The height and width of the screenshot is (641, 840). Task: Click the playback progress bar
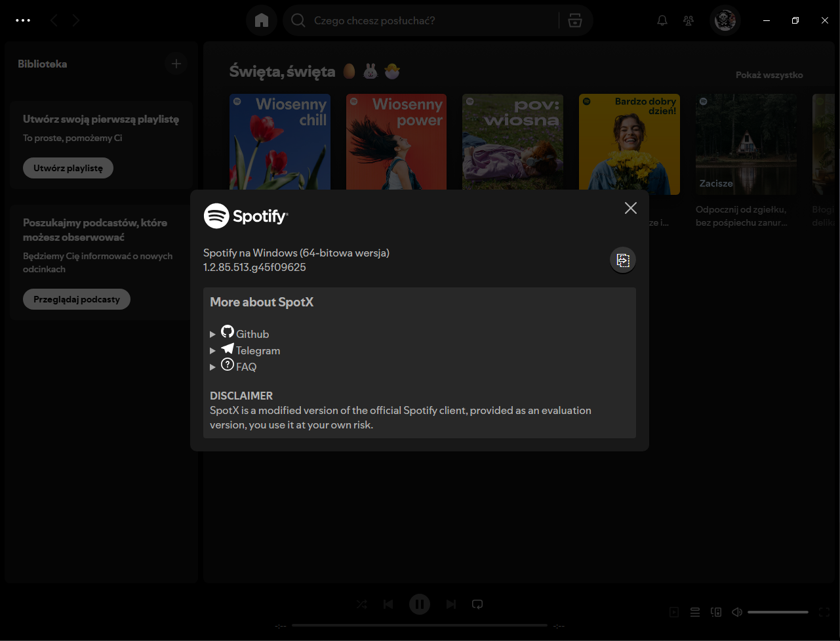pyautogui.click(x=420, y=625)
